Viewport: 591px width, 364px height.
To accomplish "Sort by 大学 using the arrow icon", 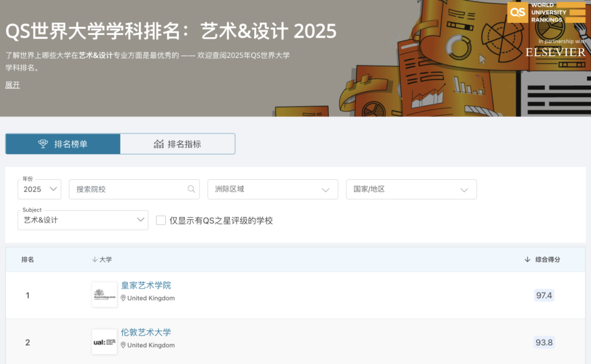I will pyautogui.click(x=95, y=260).
